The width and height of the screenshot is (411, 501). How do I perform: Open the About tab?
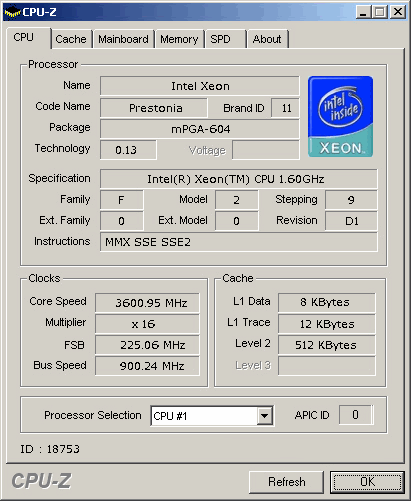pos(267,39)
